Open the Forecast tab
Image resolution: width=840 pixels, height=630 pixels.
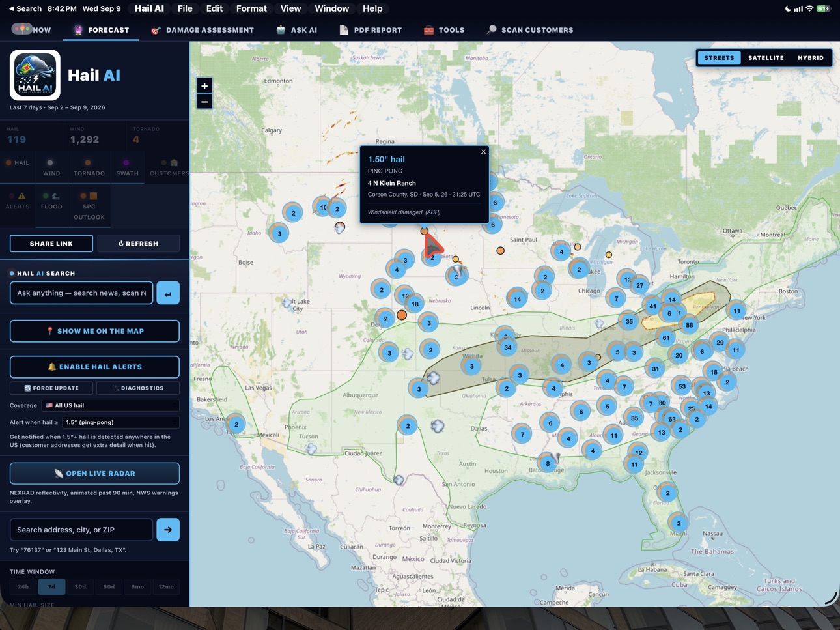101,30
